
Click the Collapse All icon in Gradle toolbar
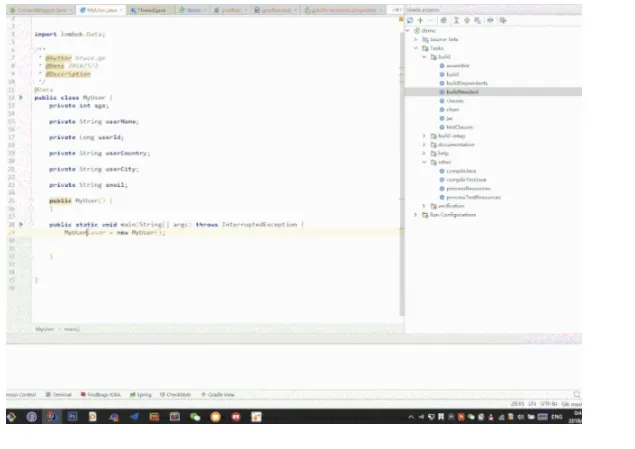(x=467, y=20)
